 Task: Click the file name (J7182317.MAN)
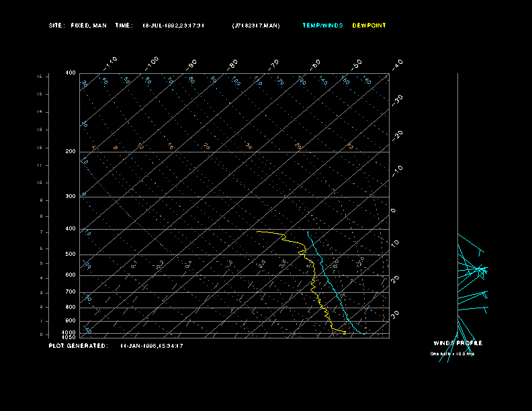pyautogui.click(x=256, y=26)
